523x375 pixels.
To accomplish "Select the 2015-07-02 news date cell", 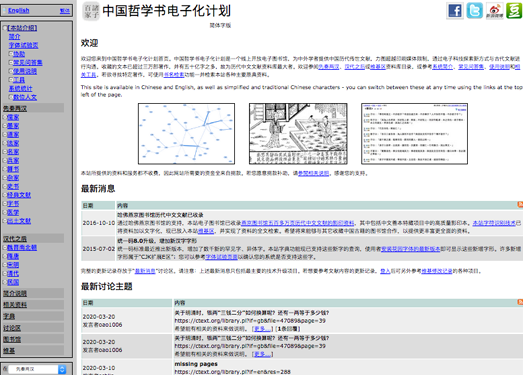I will (x=99, y=249).
